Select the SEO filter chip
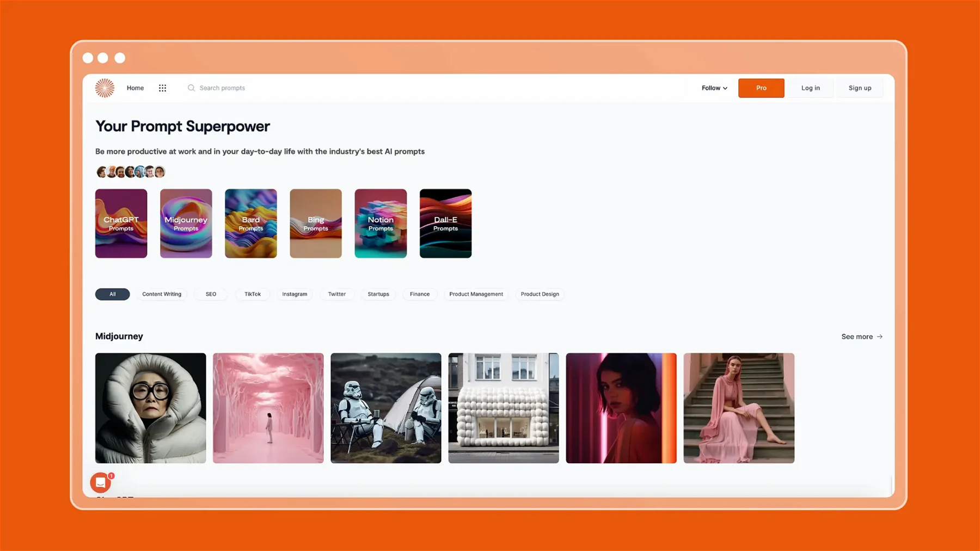Screen dimensions: 980x551 point(211,294)
